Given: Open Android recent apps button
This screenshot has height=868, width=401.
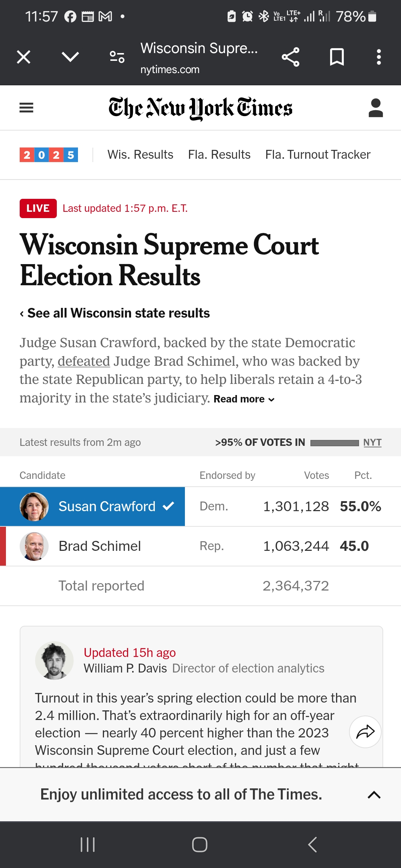Looking at the screenshot, I should tap(88, 845).
